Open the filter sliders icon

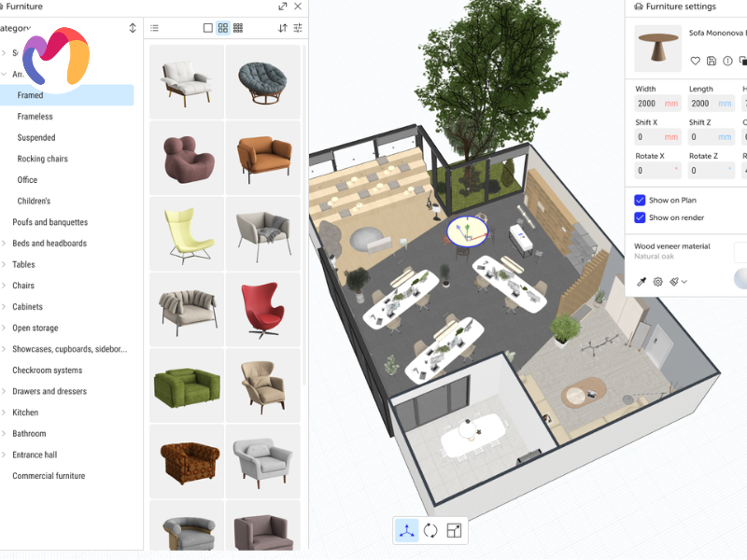point(298,28)
